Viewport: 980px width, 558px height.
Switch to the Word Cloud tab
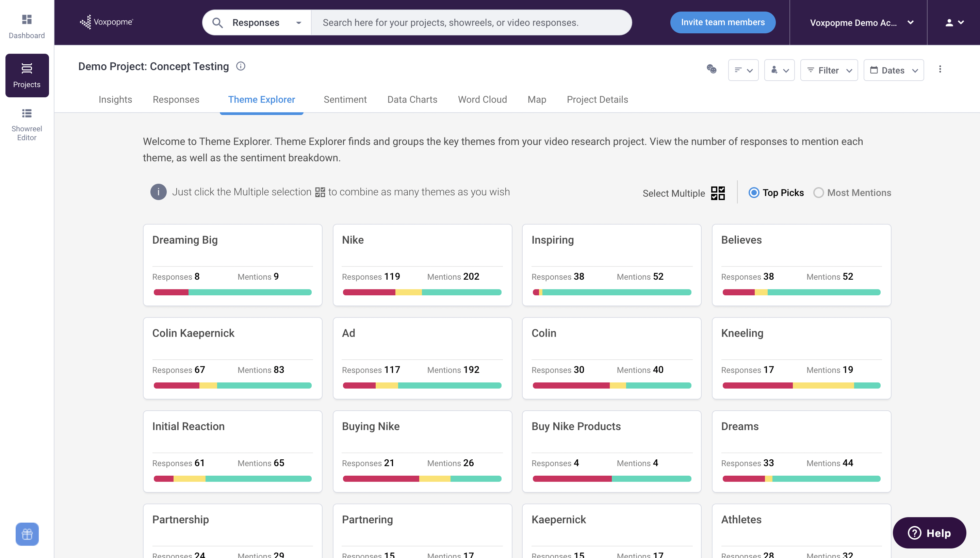482,100
